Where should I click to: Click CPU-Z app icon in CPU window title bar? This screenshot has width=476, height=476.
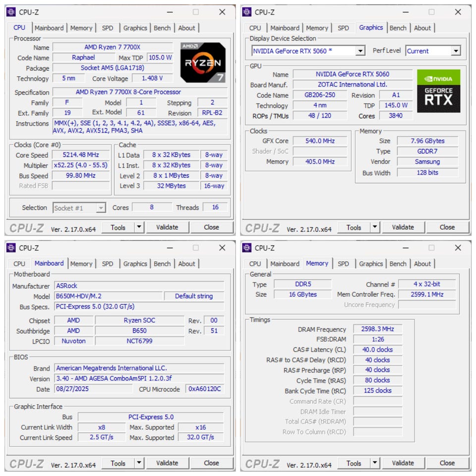point(11,12)
